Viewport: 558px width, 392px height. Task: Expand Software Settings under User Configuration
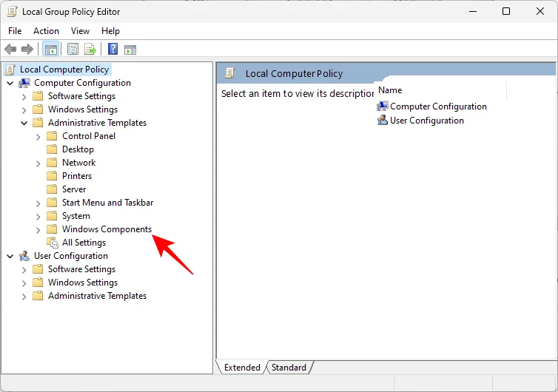(x=24, y=270)
